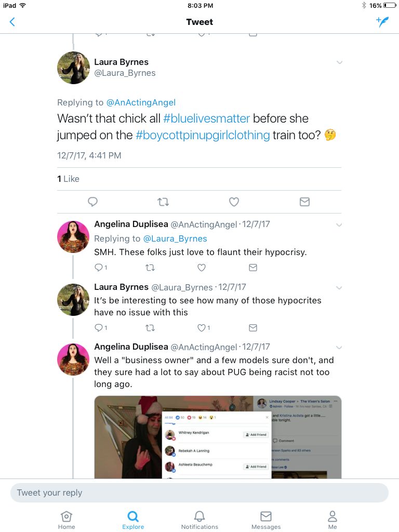
Task: Go to the Home tab
Action: click(66, 520)
